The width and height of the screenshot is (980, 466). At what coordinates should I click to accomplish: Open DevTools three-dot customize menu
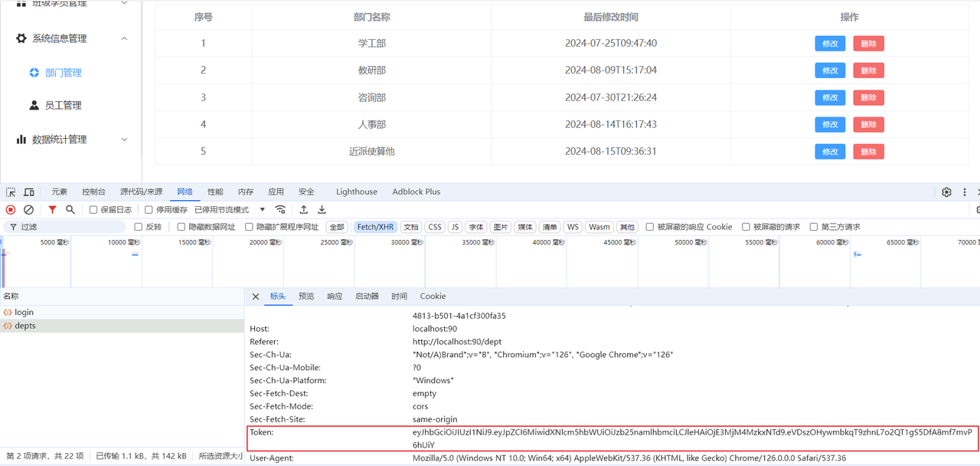coord(965,192)
